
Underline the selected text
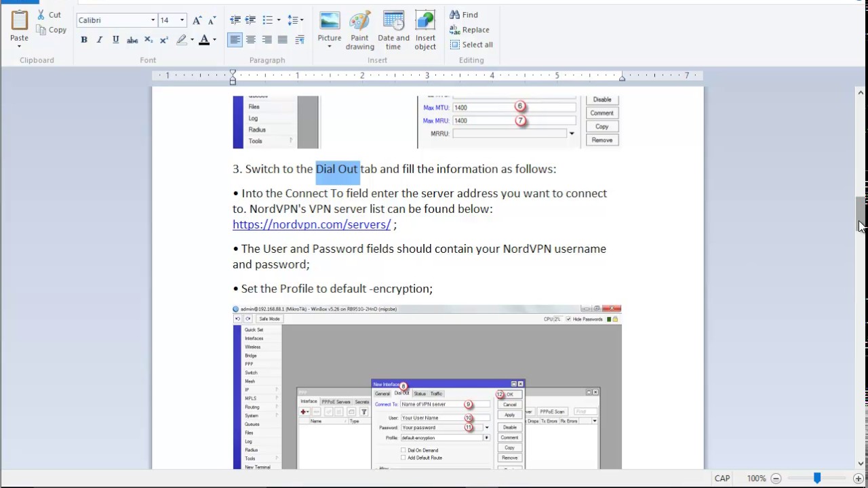[x=116, y=40]
